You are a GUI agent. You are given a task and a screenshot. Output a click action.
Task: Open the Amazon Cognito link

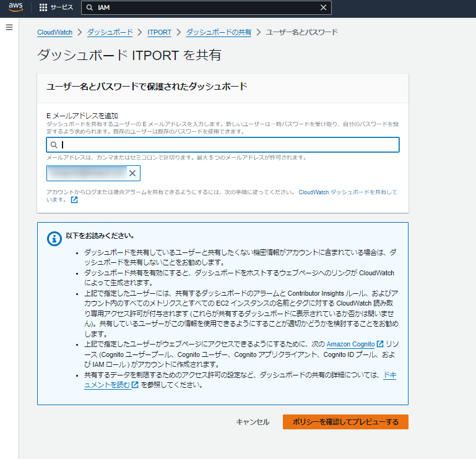(x=350, y=344)
